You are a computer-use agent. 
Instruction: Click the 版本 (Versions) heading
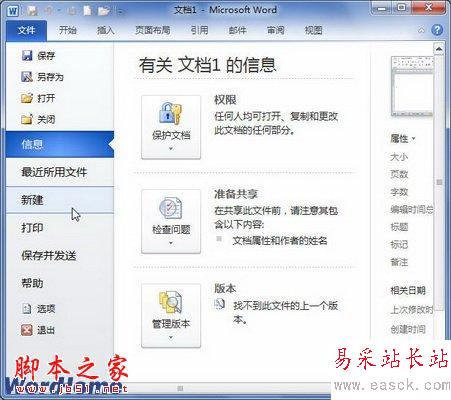coord(225,288)
